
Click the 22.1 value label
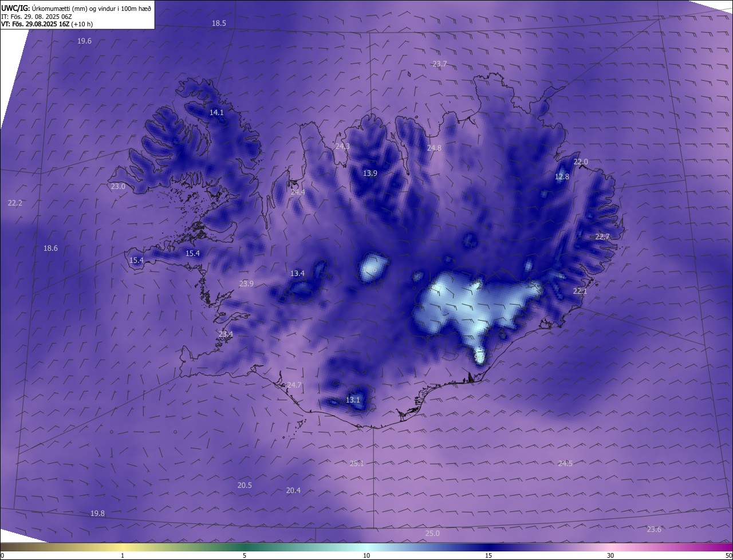point(580,291)
